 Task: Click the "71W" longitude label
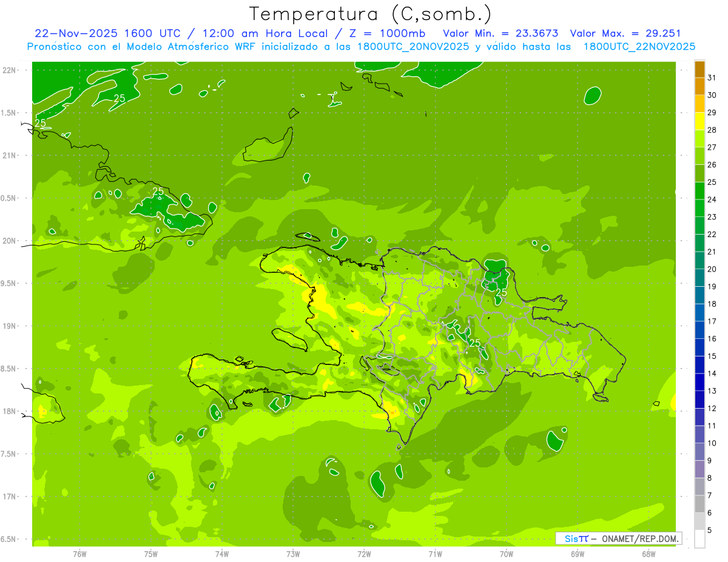click(x=435, y=554)
